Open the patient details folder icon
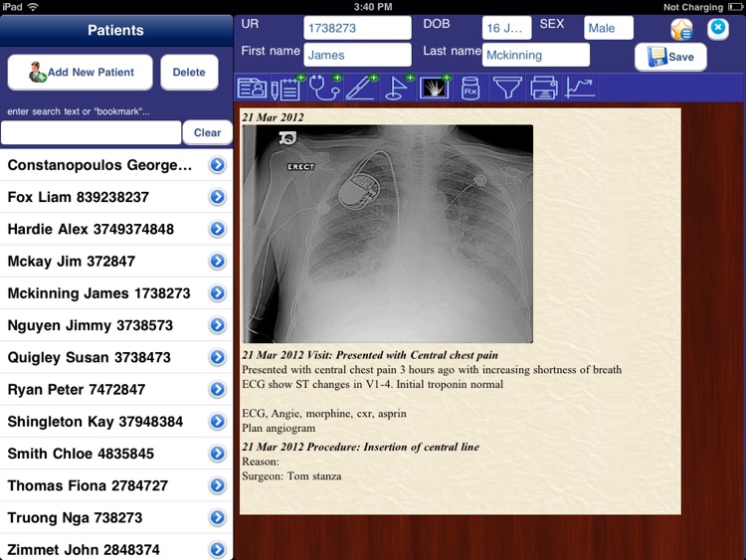Screen dimensions: 746x560 (252, 89)
